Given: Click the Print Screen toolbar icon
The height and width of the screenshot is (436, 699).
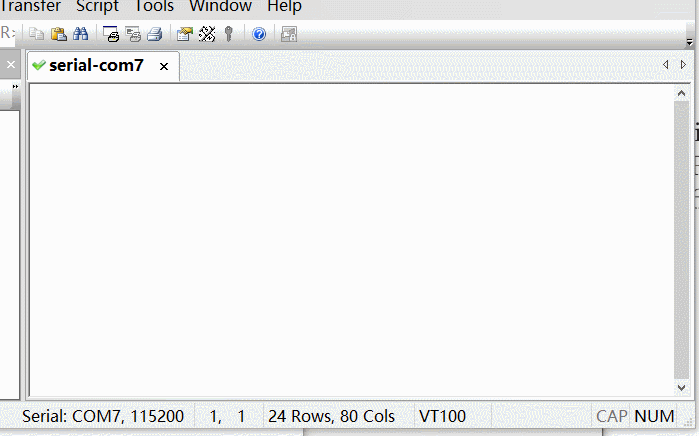Looking at the screenshot, I should tap(111, 34).
